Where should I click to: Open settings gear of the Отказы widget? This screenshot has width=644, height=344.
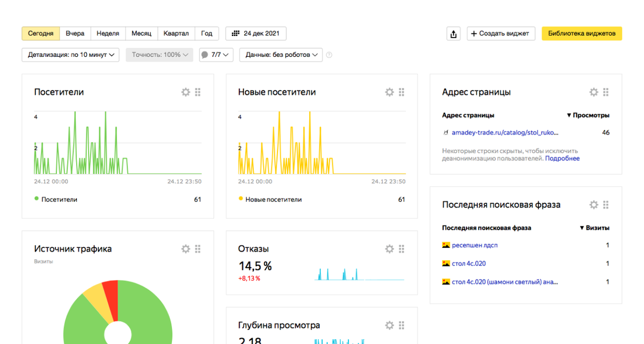(x=390, y=248)
